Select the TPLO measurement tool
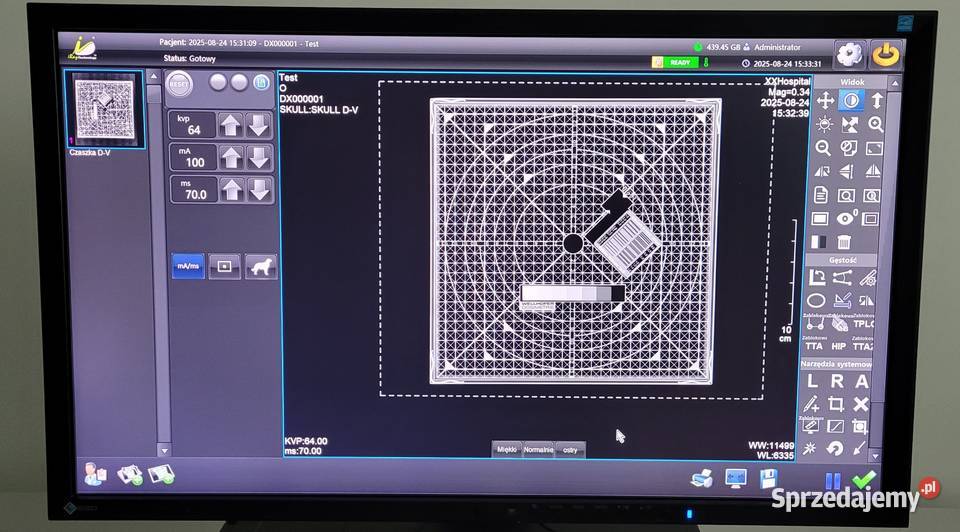This screenshot has width=960, height=532. coord(863,324)
